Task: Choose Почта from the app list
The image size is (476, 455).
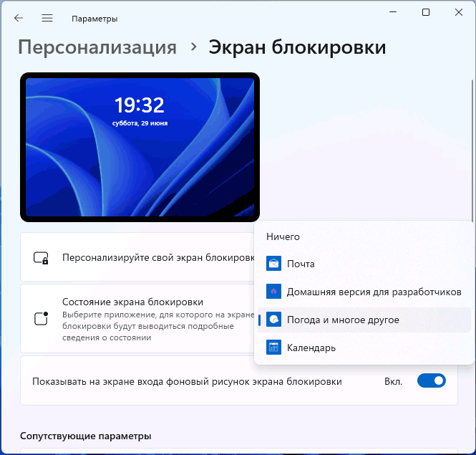Action: (x=364, y=264)
